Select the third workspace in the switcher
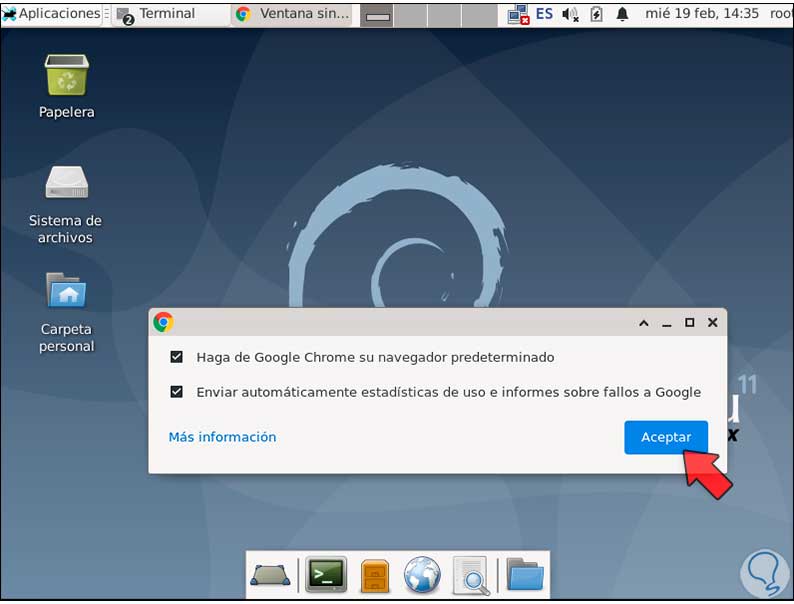Viewport: 794px width, 604px height. pyautogui.click(x=445, y=15)
